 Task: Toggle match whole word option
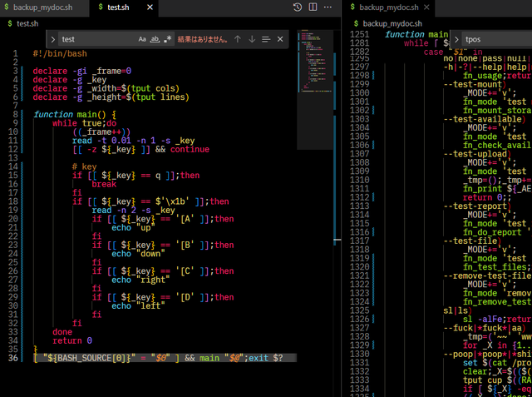pyautogui.click(x=155, y=39)
